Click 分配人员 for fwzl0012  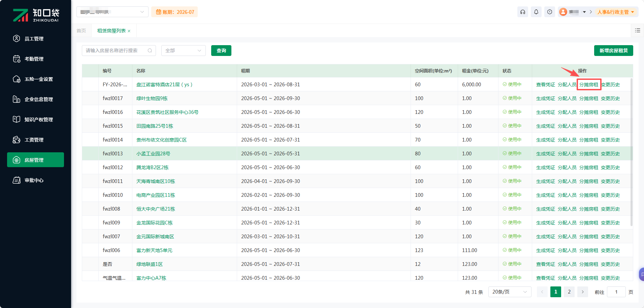click(567, 167)
